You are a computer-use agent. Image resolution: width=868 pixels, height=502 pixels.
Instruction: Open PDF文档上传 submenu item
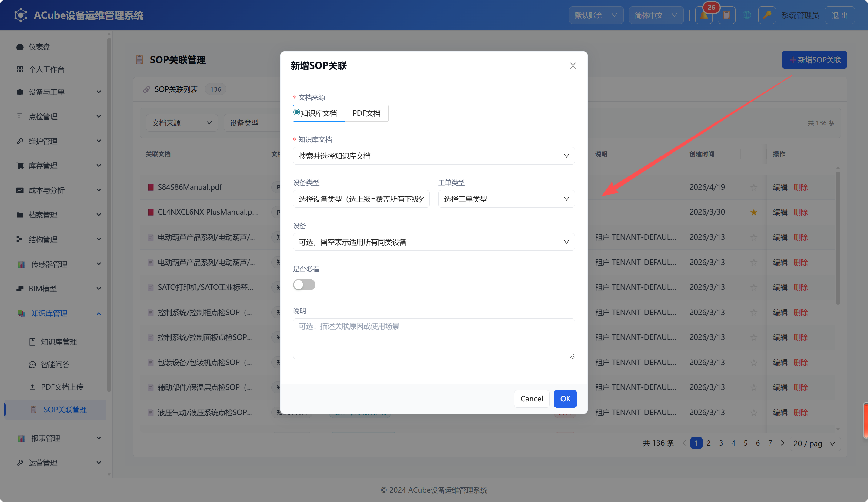tap(55, 387)
